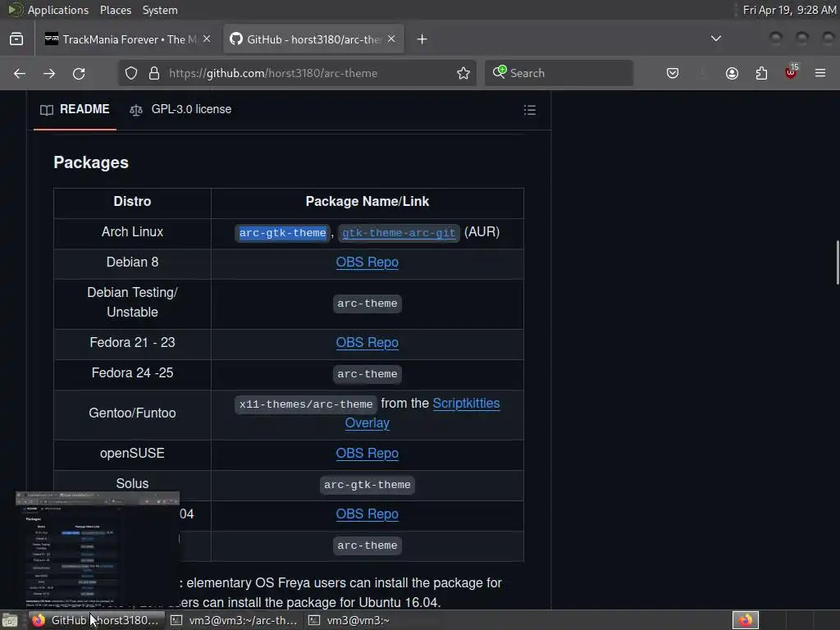The height and width of the screenshot is (630, 840).
Task: Open the Fedora 21 - 23 OBS Repo link
Action: [367, 342]
